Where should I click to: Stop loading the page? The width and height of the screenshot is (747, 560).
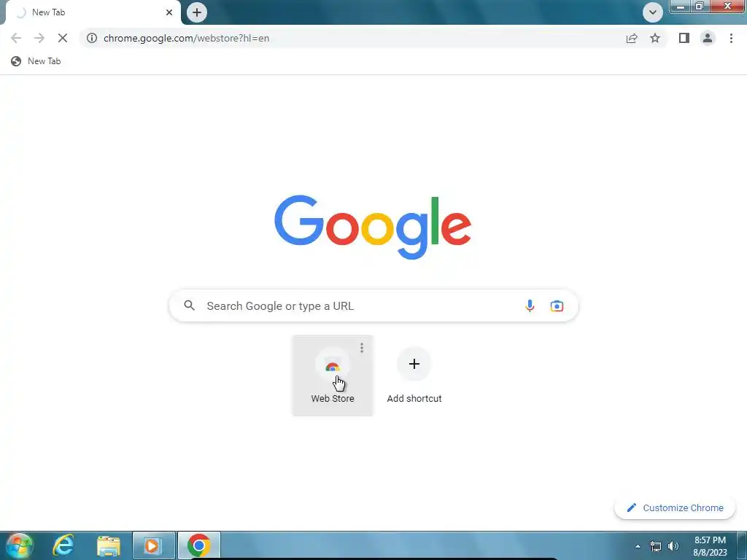63,38
